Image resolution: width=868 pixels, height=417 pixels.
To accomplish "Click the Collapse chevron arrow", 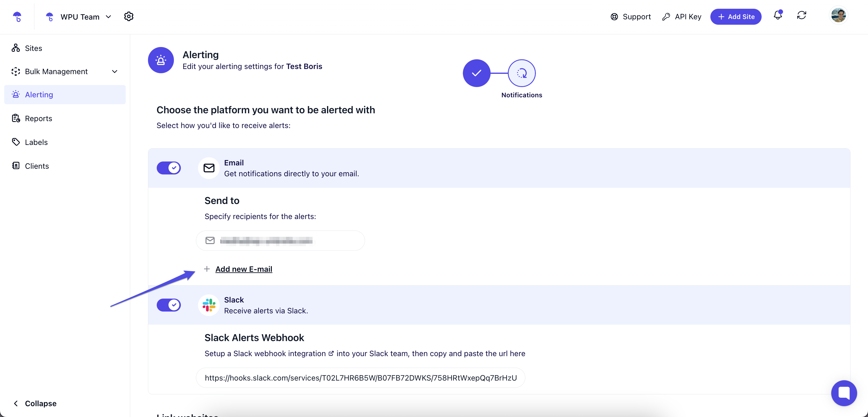I will 16,403.
